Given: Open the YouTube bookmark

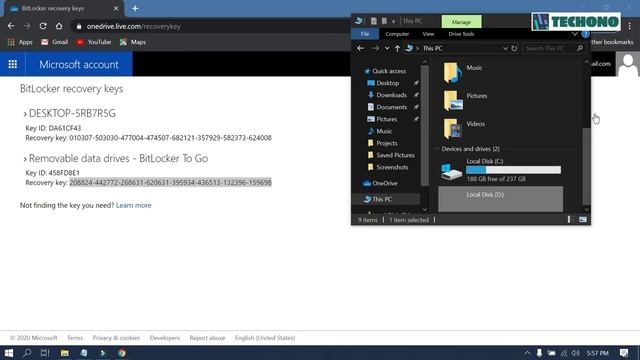Looking at the screenshot, I should click(x=93, y=42).
